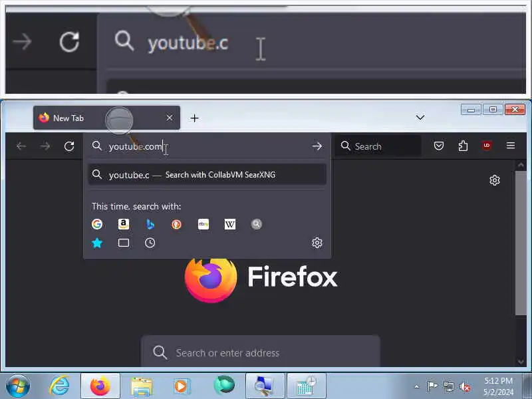
Task: Launch Internet Explorer from taskbar
Action: [60, 386]
